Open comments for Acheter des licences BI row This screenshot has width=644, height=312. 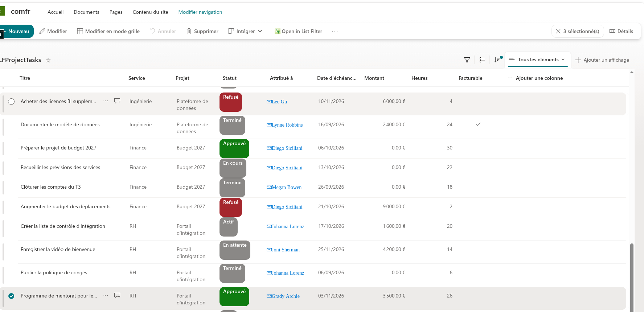pos(117,101)
